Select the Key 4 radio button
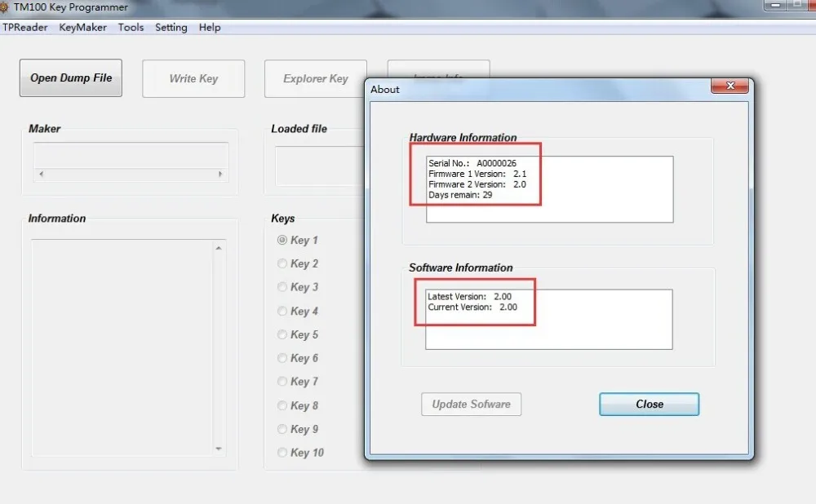 (x=282, y=311)
